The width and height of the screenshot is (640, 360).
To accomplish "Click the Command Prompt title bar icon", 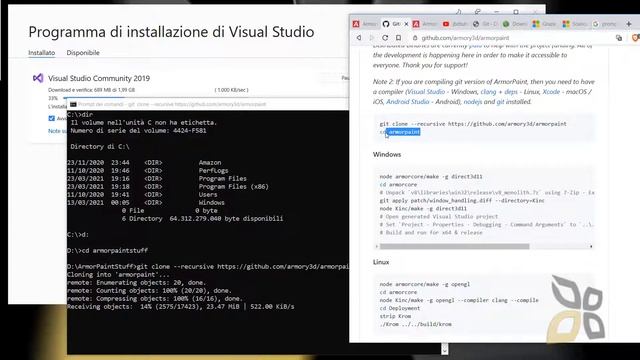I will pos(73,104).
